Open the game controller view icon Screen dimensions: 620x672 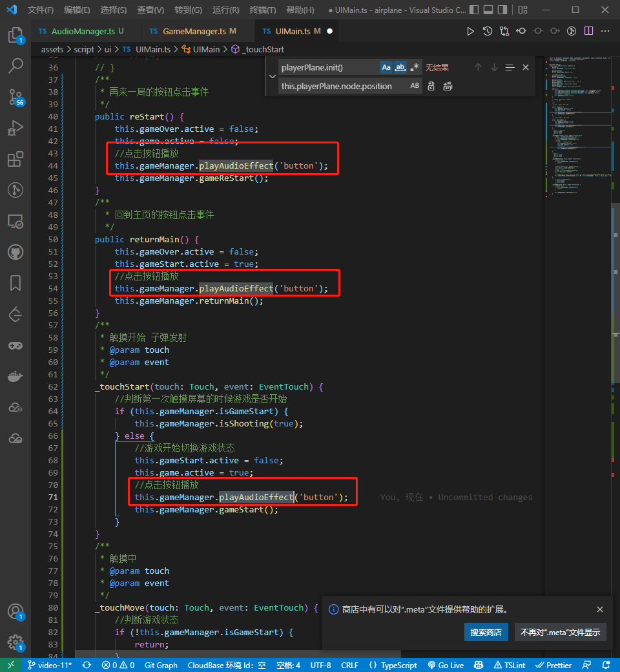tap(15, 346)
